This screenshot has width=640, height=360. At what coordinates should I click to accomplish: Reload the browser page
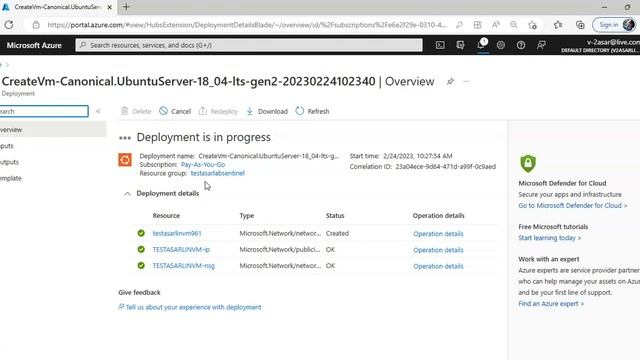point(9,25)
